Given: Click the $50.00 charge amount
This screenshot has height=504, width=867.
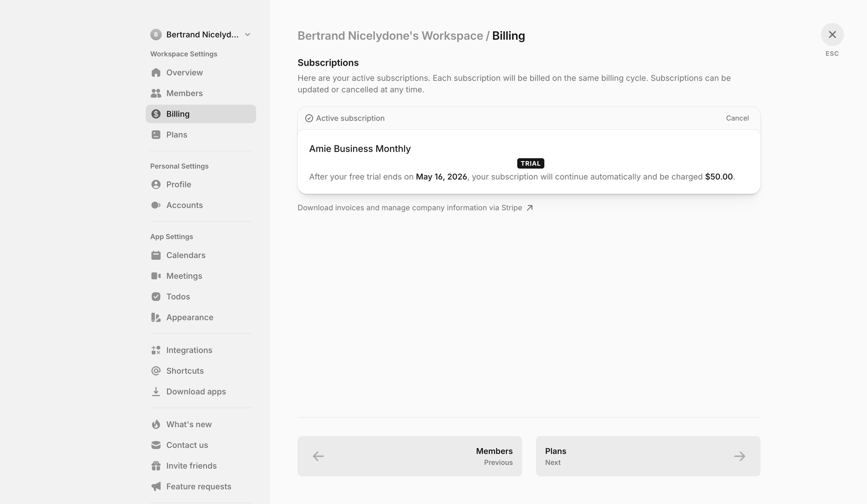Looking at the screenshot, I should click(719, 177).
